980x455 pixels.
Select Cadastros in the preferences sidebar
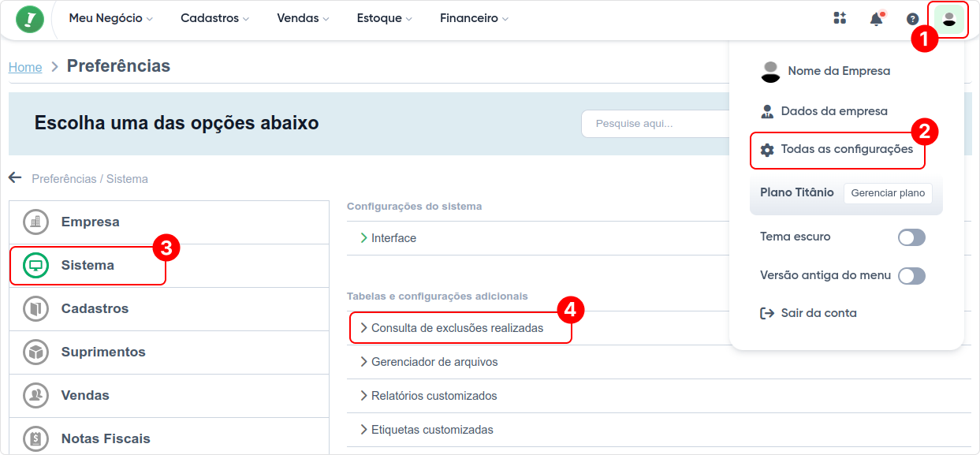pyautogui.click(x=169, y=309)
